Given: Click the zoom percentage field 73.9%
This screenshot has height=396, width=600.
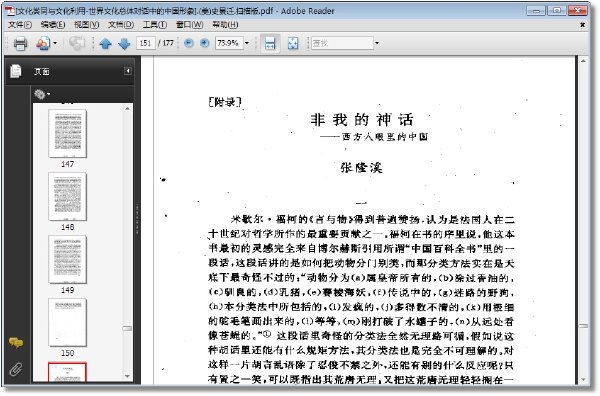Looking at the screenshot, I should 228,43.
